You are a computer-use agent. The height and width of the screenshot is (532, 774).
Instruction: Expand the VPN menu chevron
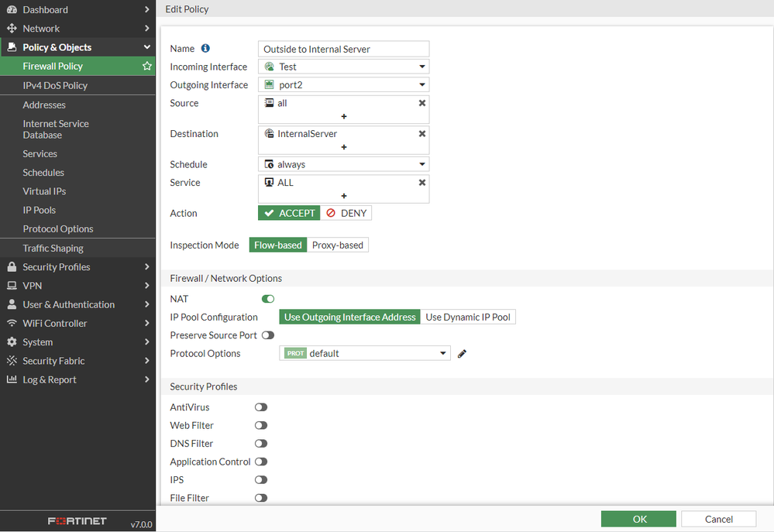point(146,285)
